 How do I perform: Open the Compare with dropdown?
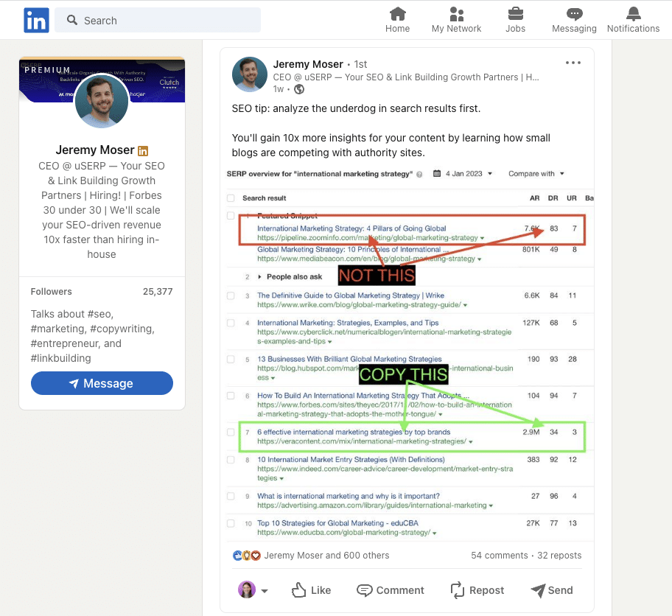pos(536,174)
